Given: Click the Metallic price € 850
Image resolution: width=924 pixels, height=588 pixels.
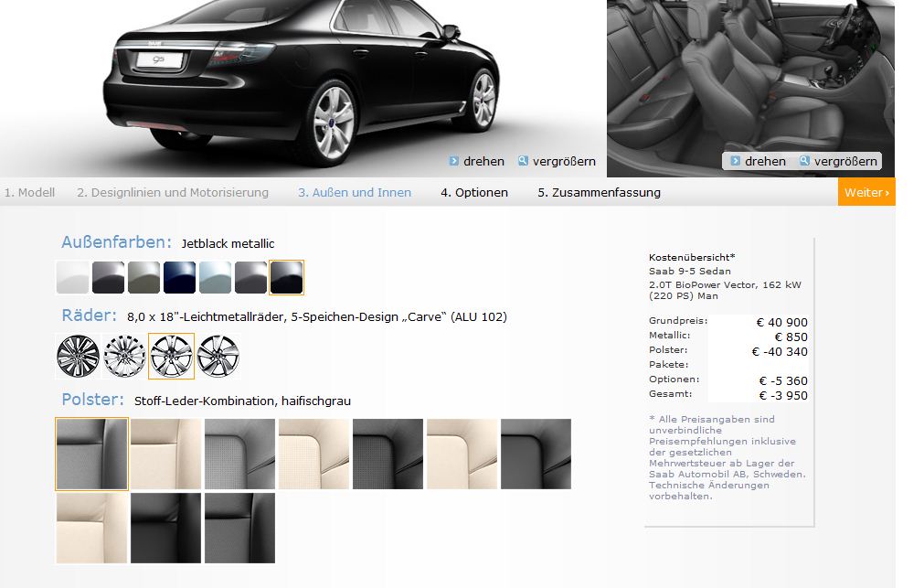Looking at the screenshot, I should (x=791, y=337).
